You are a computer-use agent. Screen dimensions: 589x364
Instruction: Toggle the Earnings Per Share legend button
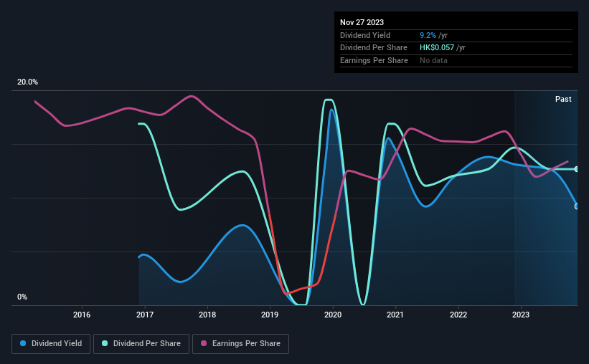coord(240,344)
